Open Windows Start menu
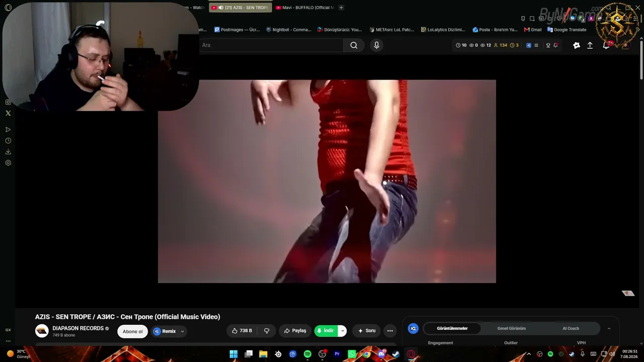Screen dimensions: 644x362 pos(233,354)
